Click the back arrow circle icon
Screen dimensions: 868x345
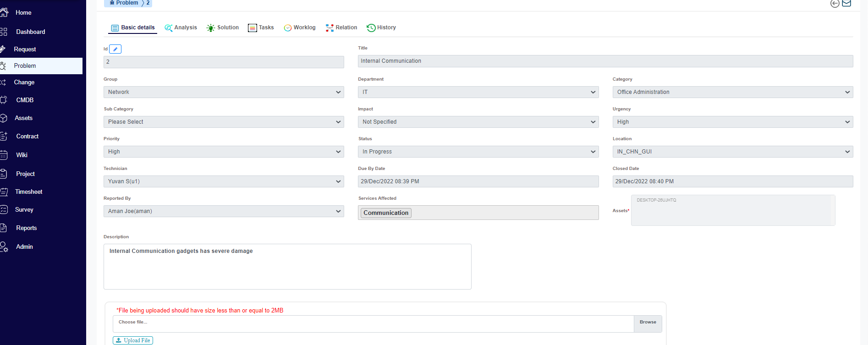[x=835, y=4]
